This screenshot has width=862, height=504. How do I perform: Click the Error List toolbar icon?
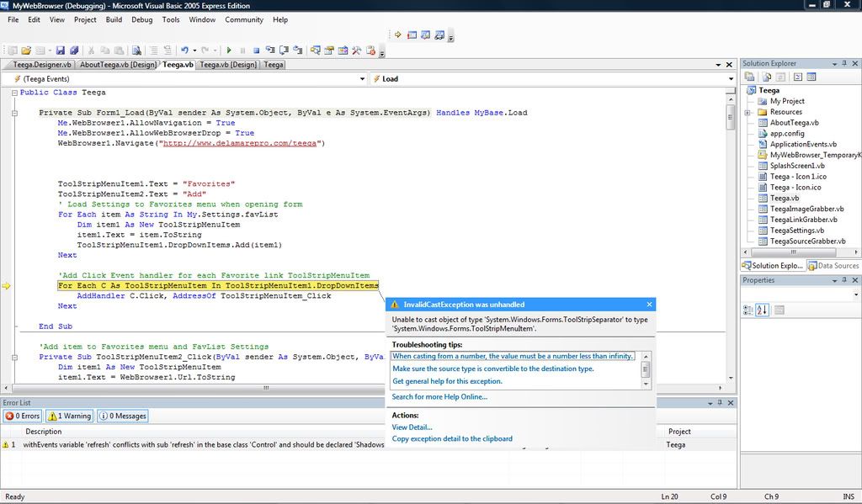[370, 50]
